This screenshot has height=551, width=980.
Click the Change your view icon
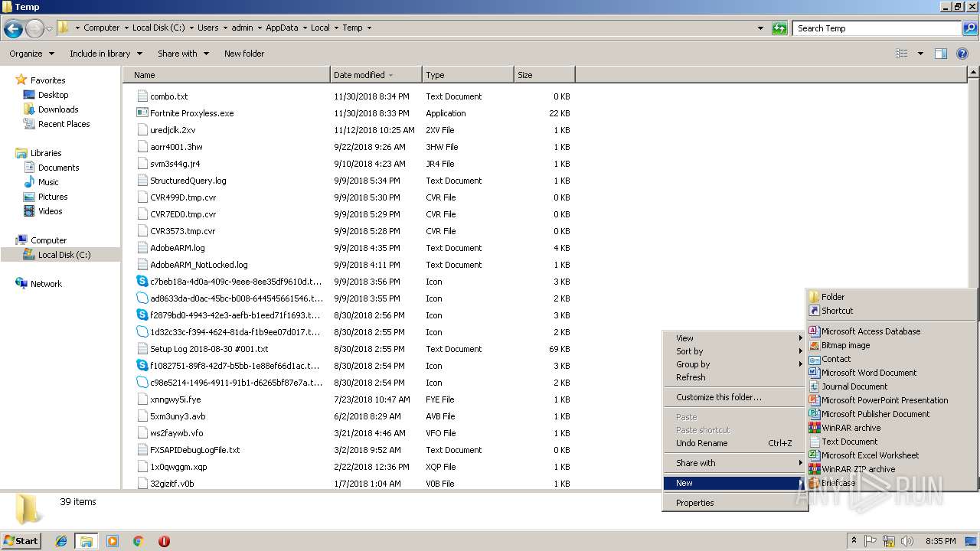pos(902,54)
